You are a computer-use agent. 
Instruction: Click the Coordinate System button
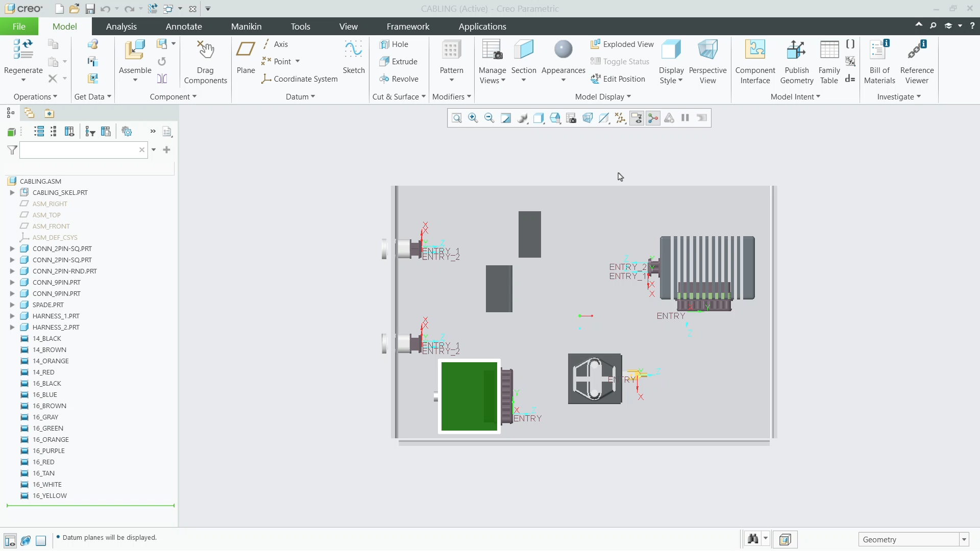pos(300,79)
